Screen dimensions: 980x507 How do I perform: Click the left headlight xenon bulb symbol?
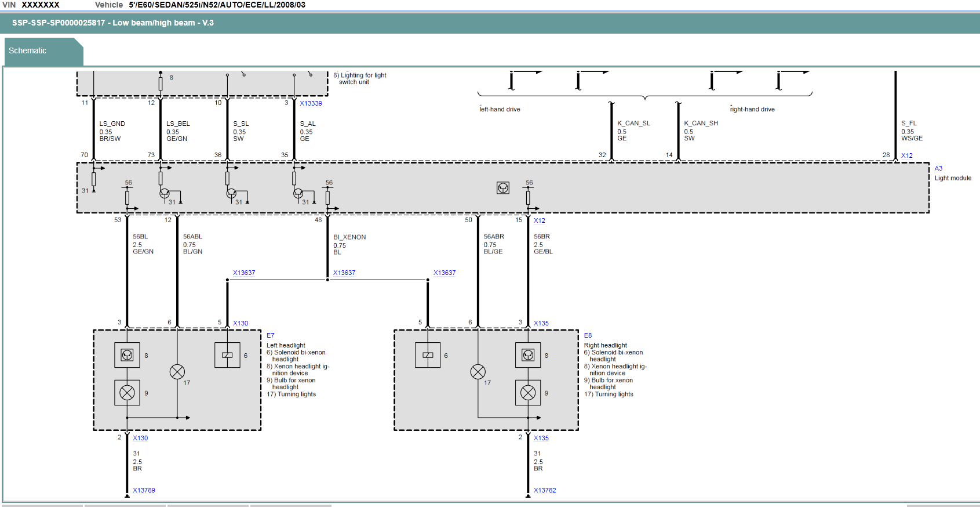(127, 393)
